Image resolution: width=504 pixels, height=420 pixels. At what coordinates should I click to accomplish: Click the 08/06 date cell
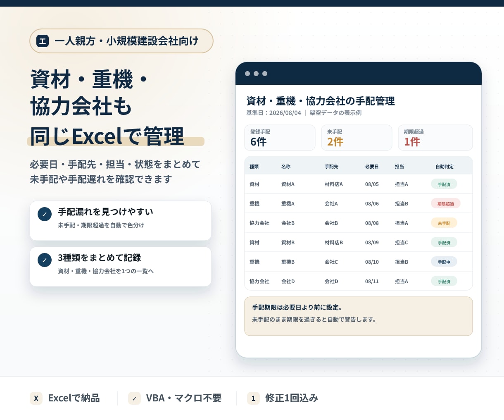coord(372,204)
